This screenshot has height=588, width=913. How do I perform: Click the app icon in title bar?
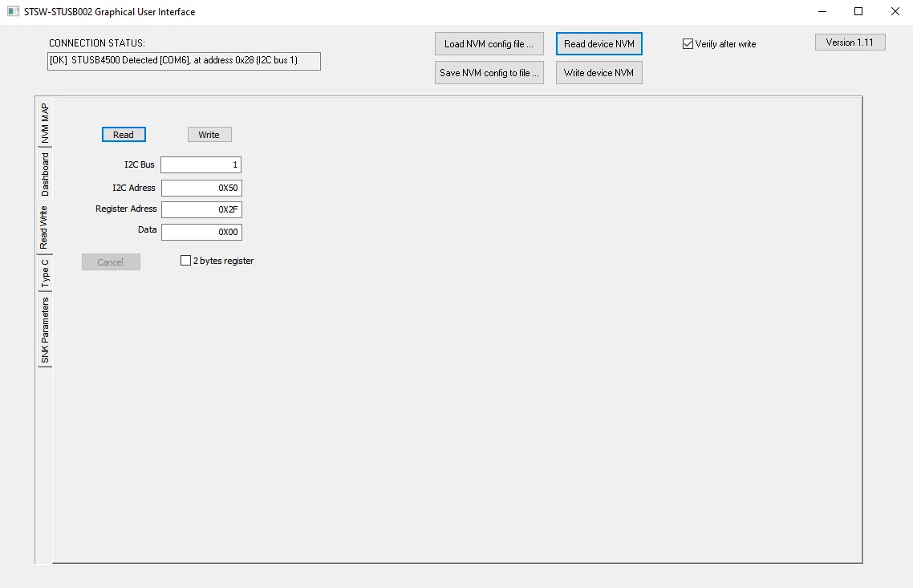point(14,12)
